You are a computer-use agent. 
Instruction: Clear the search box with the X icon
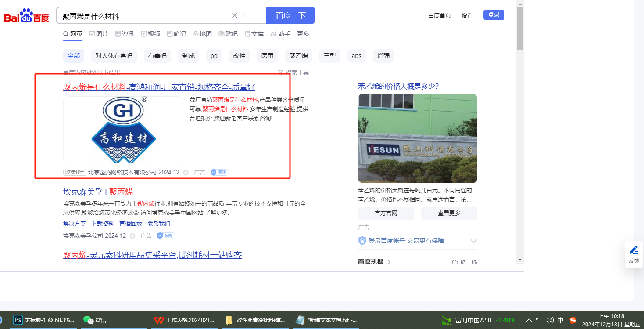pos(235,15)
